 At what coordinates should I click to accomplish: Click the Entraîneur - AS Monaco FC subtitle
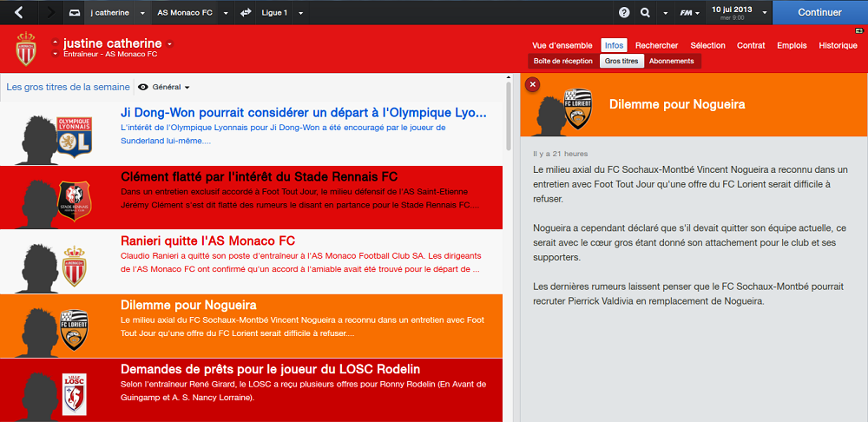coord(110,55)
